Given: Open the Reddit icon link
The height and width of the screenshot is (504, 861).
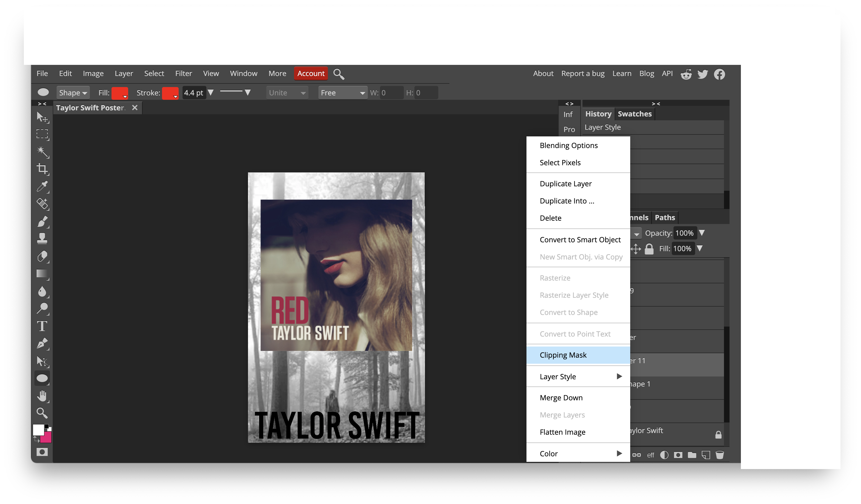Looking at the screenshot, I should pyautogui.click(x=686, y=74).
